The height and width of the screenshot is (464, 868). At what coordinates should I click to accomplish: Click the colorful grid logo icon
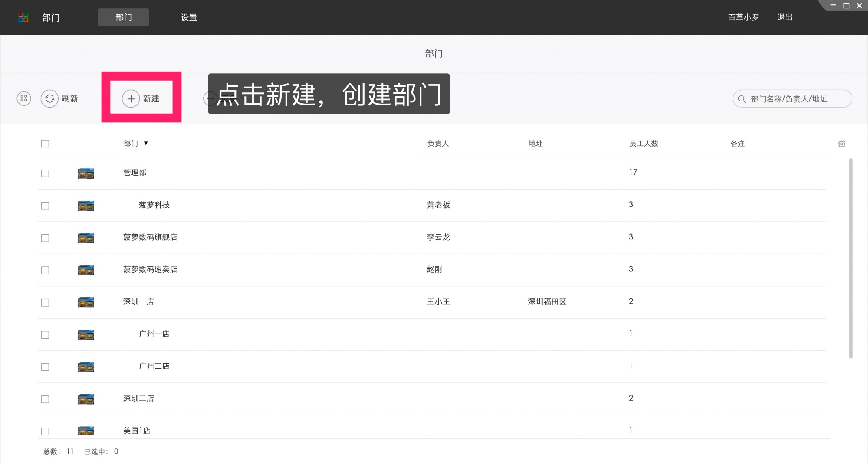[x=24, y=17]
